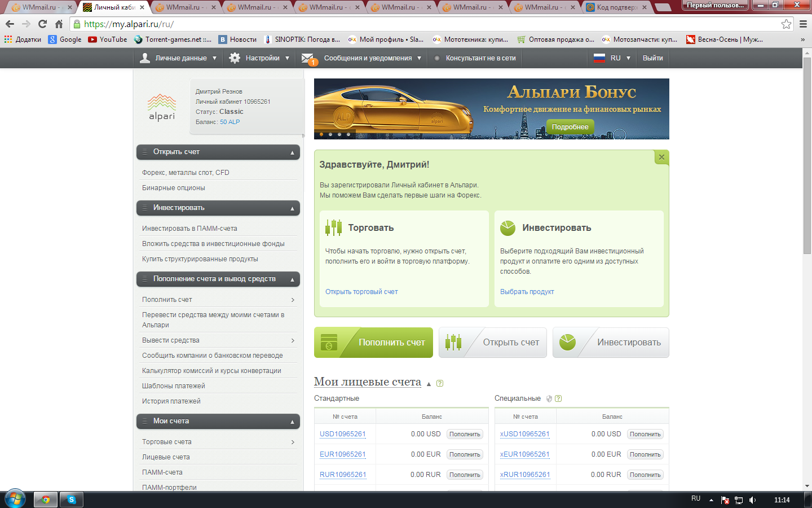Viewport: 812px width, 508px height.
Task: Open the Новости bookmark
Action: 237,40
